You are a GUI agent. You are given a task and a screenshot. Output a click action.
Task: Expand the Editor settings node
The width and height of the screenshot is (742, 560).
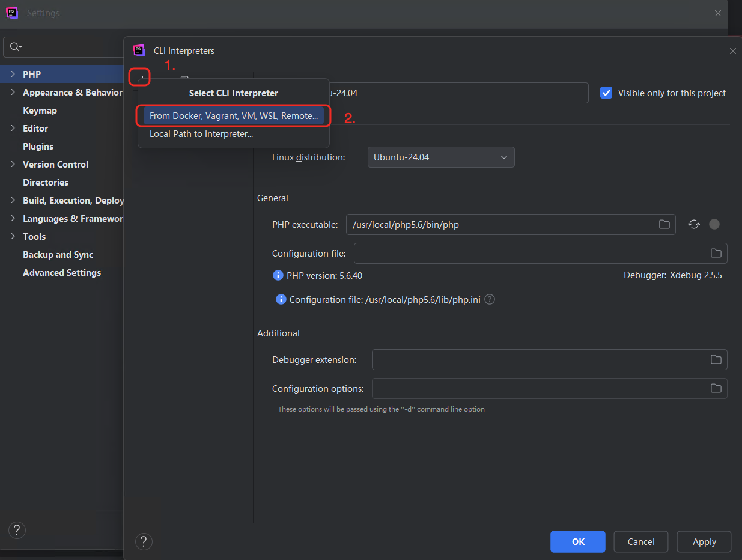[x=13, y=128]
